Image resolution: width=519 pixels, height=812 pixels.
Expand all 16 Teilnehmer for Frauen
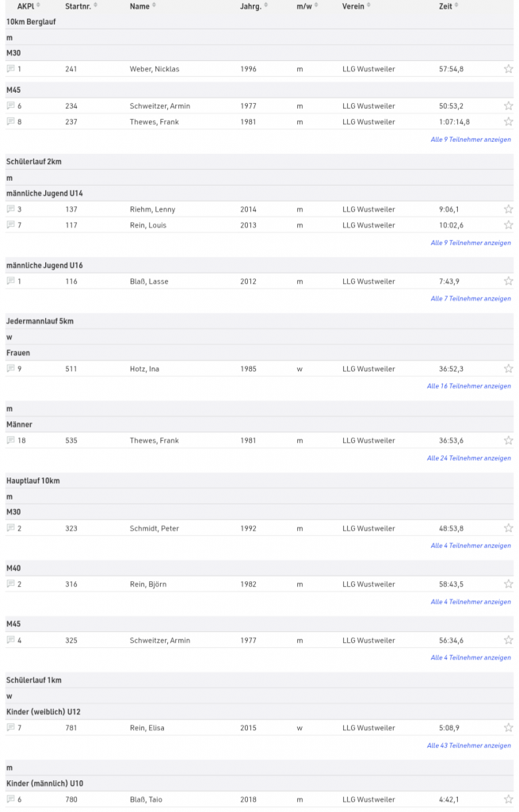[x=468, y=386]
